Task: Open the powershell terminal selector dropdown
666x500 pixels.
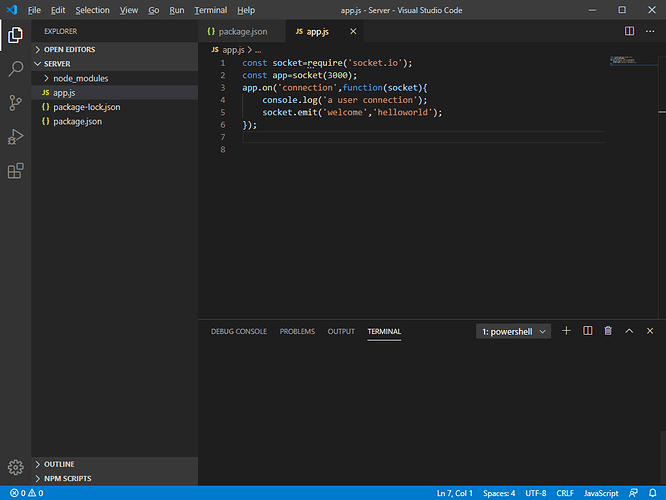Action: pyautogui.click(x=513, y=331)
